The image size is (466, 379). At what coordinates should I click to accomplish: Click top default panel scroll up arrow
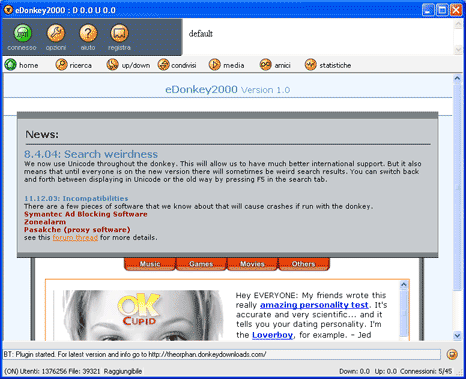458,24
